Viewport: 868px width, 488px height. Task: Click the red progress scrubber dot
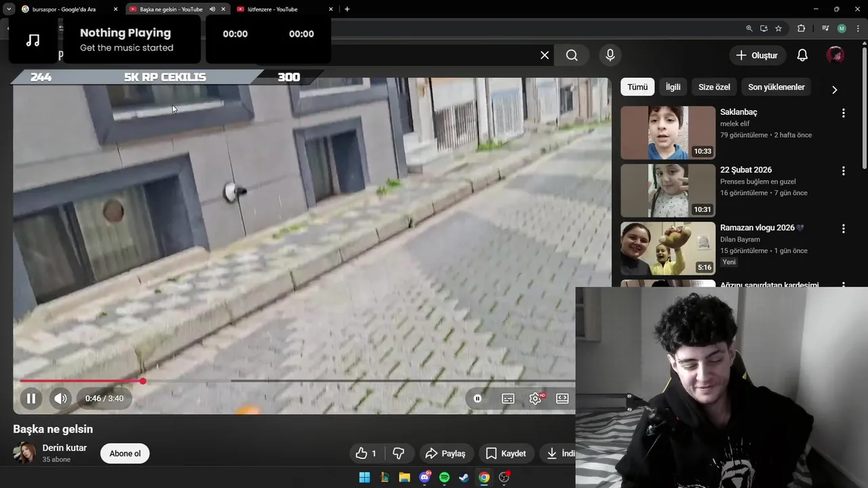pos(143,381)
